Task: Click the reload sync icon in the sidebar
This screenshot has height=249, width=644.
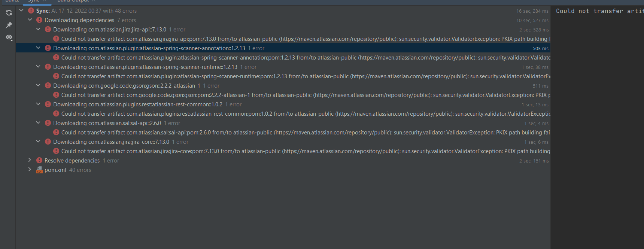Action: pos(9,13)
